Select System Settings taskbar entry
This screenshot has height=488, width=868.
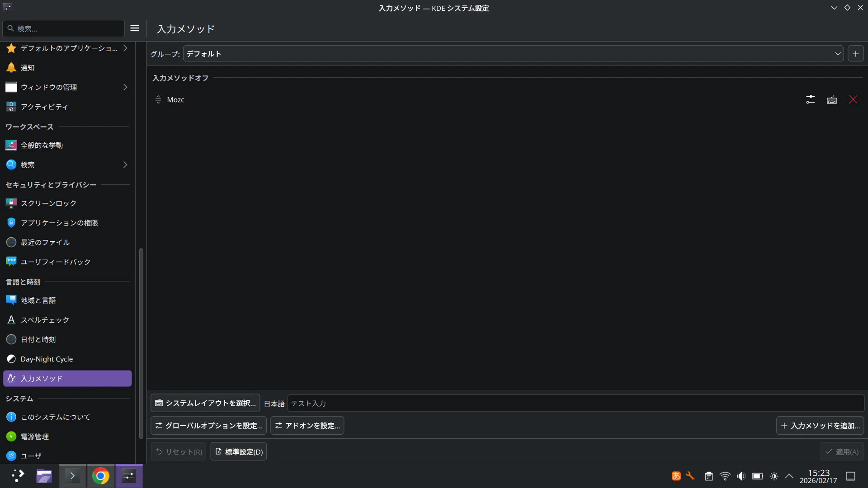[x=129, y=476]
